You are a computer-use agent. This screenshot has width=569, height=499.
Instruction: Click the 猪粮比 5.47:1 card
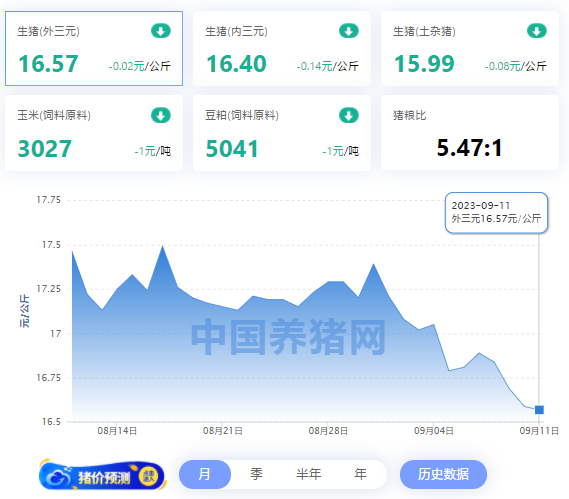tap(470, 133)
